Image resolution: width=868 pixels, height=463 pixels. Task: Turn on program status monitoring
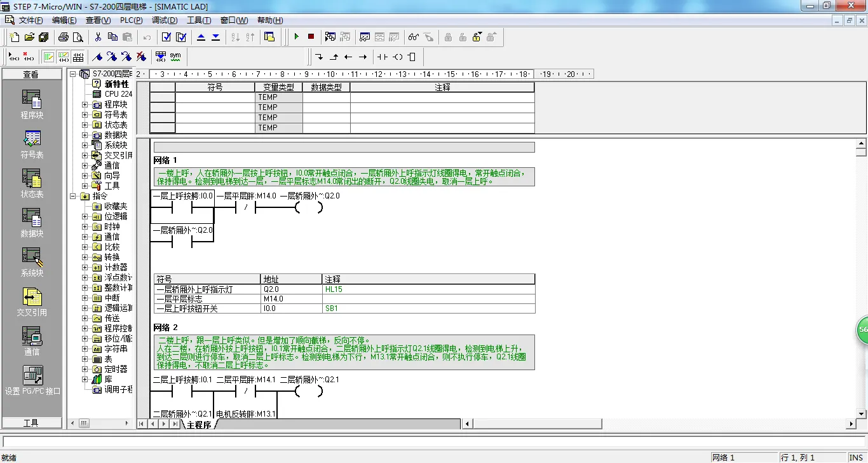coord(330,37)
